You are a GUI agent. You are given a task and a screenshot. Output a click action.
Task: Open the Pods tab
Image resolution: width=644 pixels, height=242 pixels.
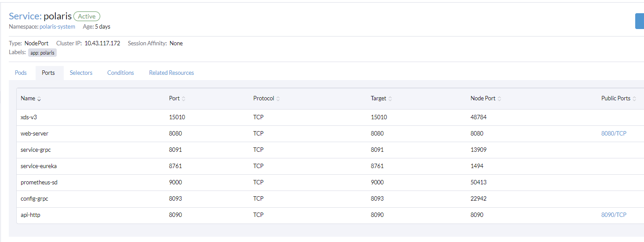tap(21, 73)
